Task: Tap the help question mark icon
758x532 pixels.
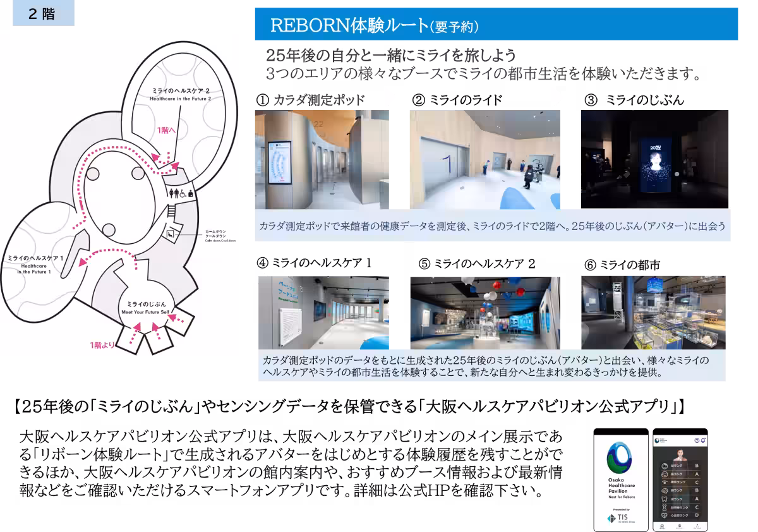Action: pyautogui.click(x=696, y=440)
